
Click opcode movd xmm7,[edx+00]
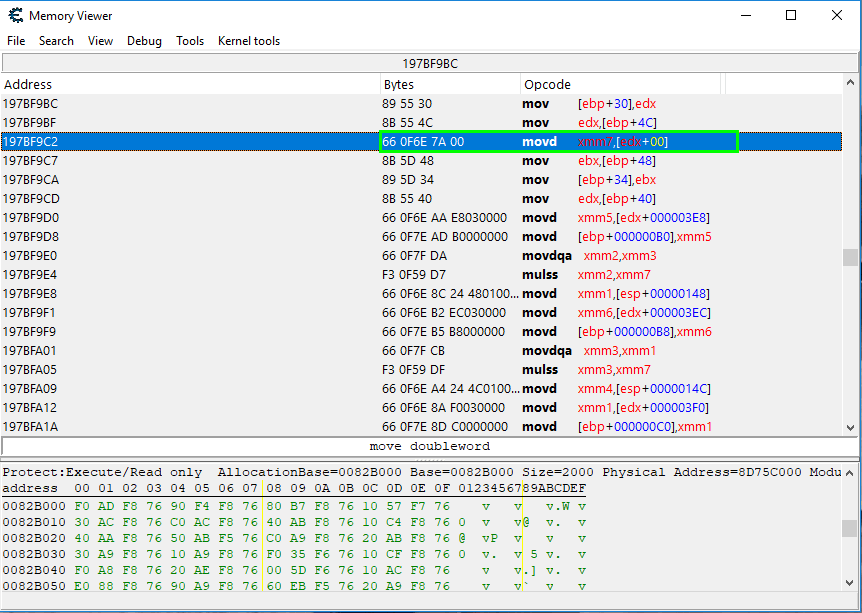595,141
